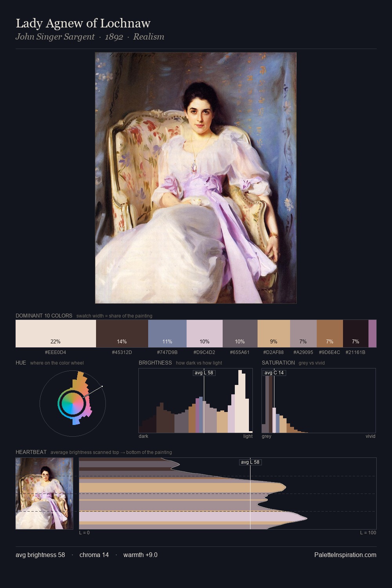
Task: Click the #D9C4D2 pale lilac swatch
Action: tap(205, 334)
